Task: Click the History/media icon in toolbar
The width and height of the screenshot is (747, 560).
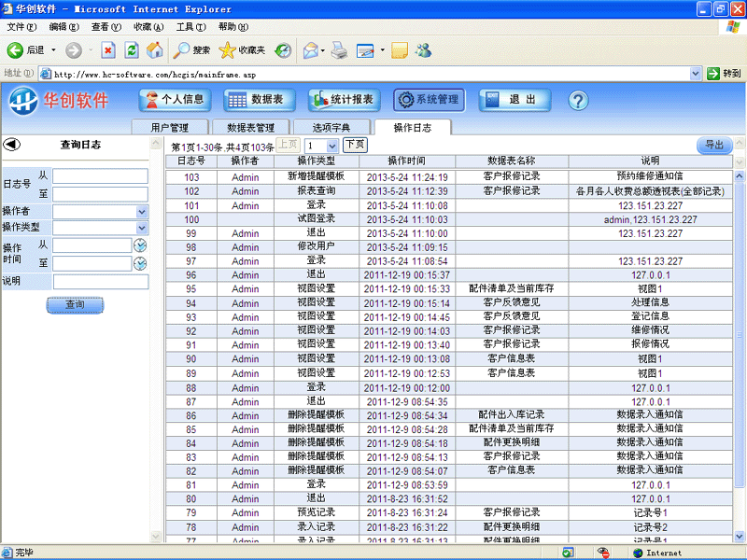Action: pyautogui.click(x=284, y=50)
